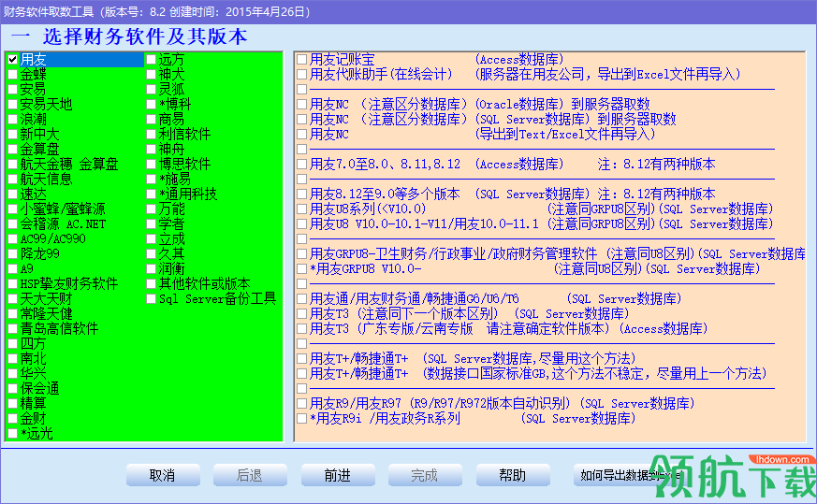Image resolution: width=817 pixels, height=504 pixels.
Task: Tick the *博科 checkbox
Action: [151, 105]
